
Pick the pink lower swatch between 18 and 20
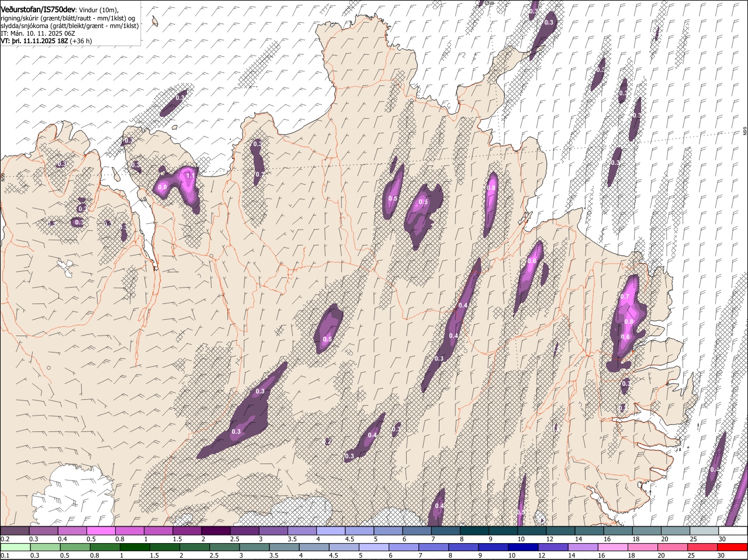645,548
